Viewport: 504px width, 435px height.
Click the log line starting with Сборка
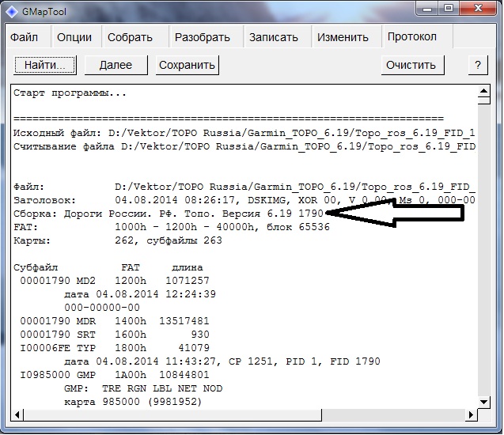coord(158,214)
